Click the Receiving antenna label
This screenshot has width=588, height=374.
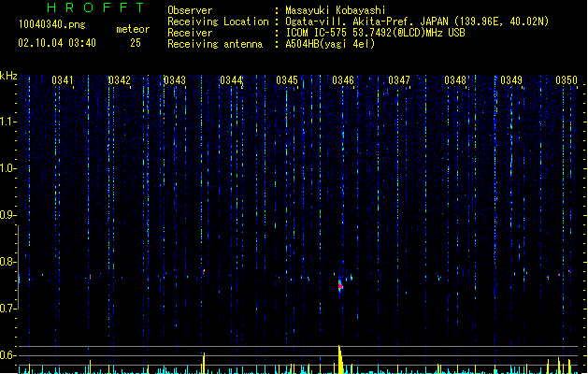click(215, 44)
